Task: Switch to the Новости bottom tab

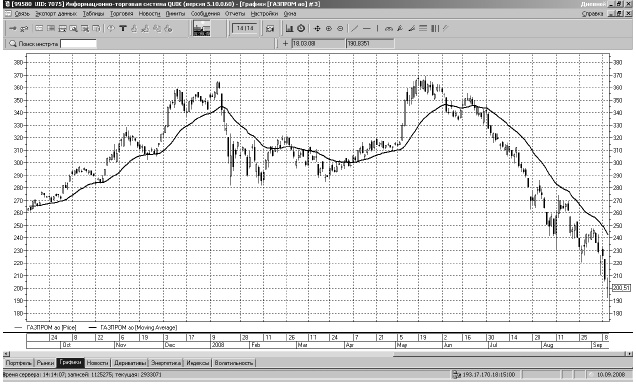Action: point(98,363)
